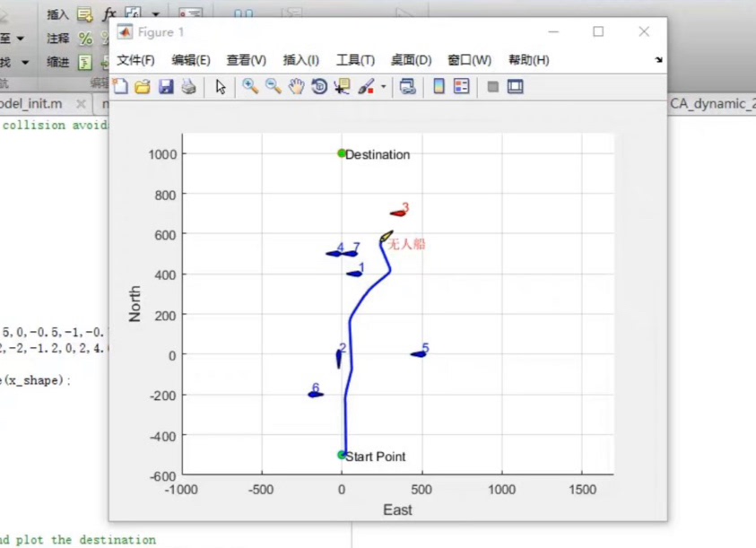This screenshot has width=756, height=548.
Task: Click the blue ship labeled 5
Action: pos(418,354)
